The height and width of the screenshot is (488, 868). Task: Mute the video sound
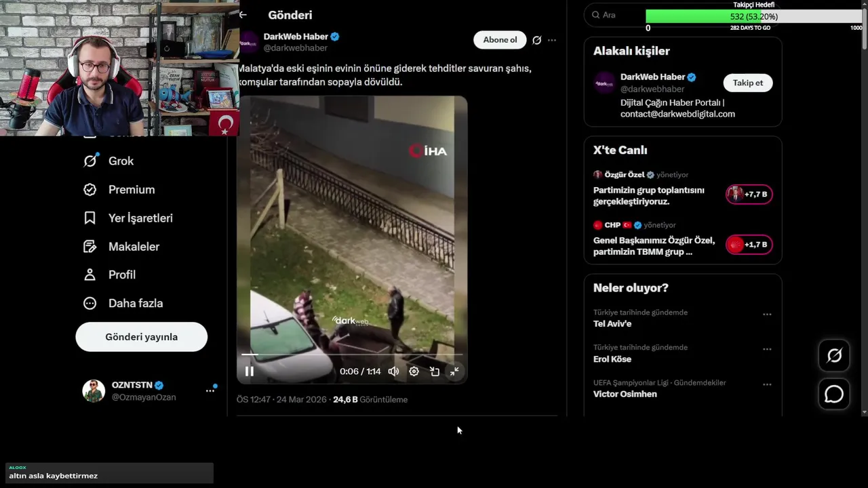pyautogui.click(x=393, y=371)
